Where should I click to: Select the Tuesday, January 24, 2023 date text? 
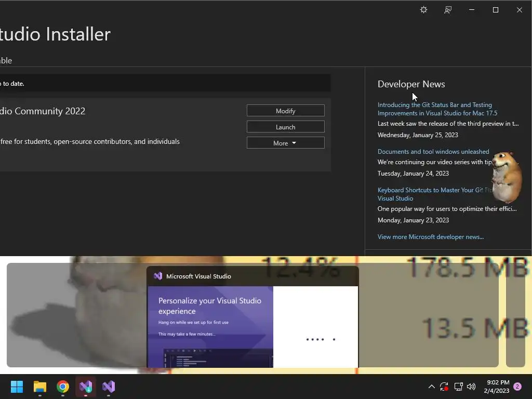(413, 174)
